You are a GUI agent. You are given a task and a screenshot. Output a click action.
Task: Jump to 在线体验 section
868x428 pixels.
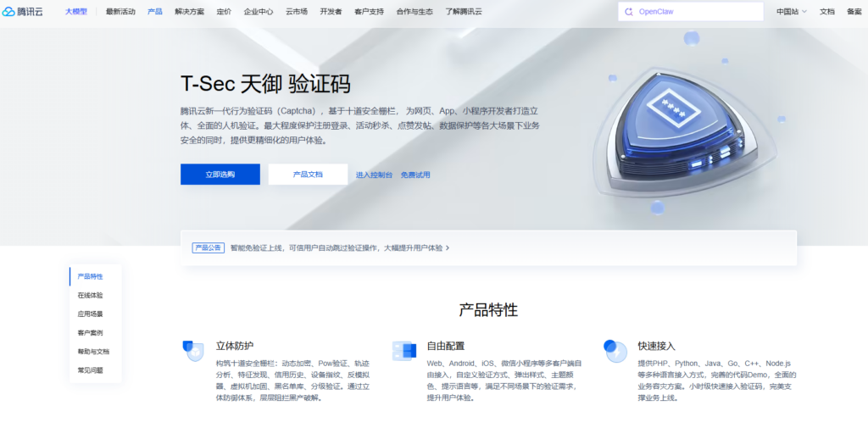coord(90,295)
